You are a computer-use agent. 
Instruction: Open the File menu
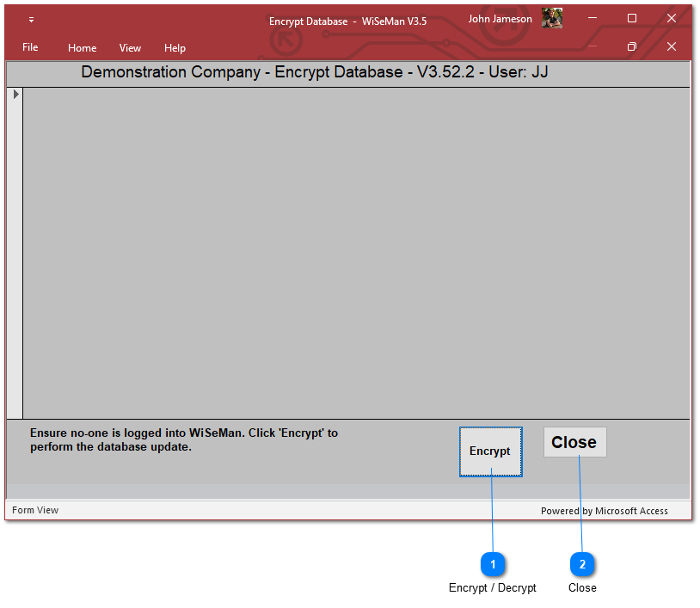pos(30,47)
